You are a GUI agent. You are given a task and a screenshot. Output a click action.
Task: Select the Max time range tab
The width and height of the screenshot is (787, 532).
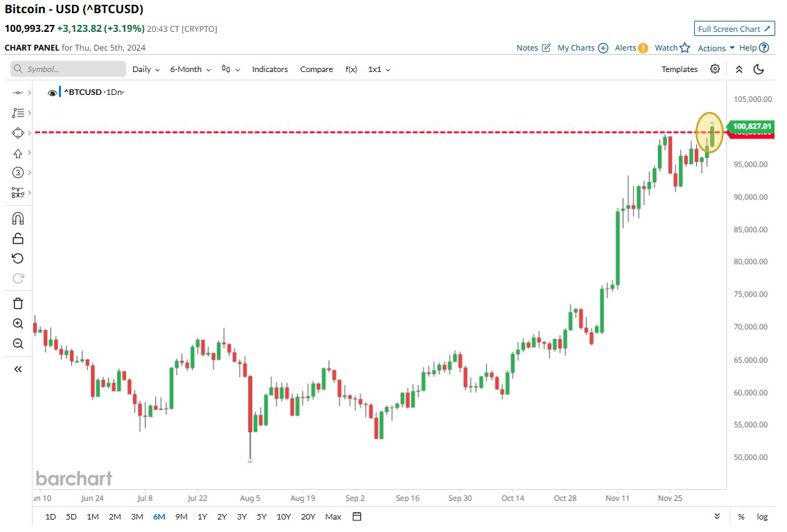coord(333,517)
